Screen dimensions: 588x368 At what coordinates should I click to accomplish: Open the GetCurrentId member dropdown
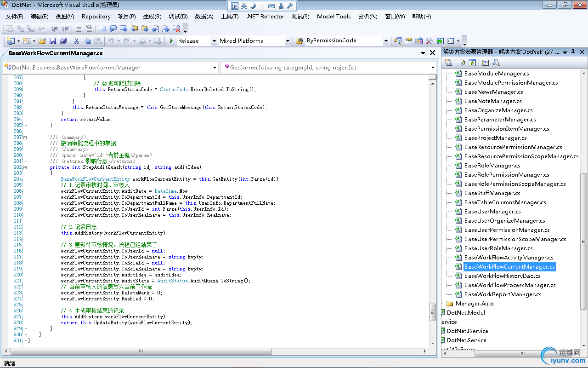pyautogui.click(x=433, y=68)
